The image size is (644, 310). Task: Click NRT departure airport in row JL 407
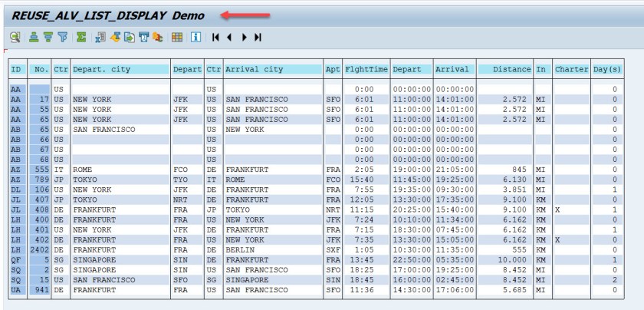[x=187, y=200]
